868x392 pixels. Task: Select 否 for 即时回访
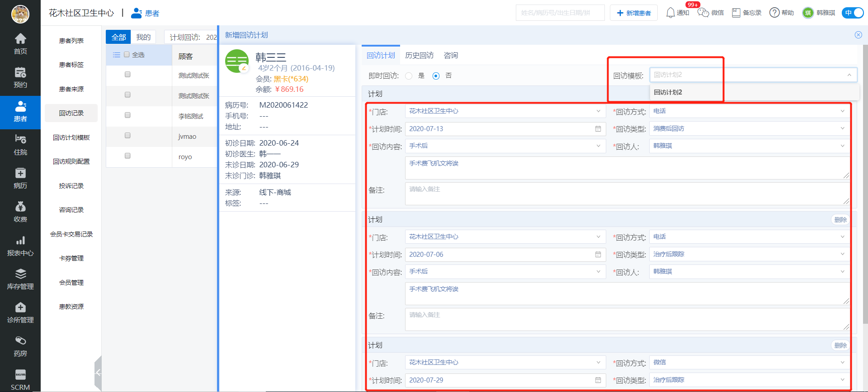436,76
